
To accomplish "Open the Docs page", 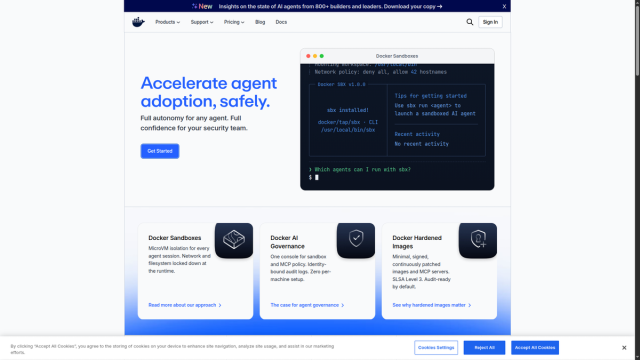I will coord(281,22).
